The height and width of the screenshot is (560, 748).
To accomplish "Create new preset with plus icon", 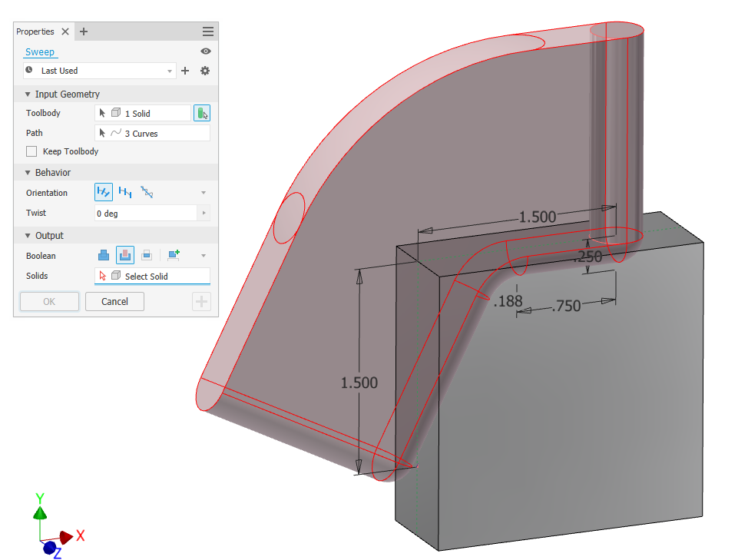I will click(x=185, y=71).
